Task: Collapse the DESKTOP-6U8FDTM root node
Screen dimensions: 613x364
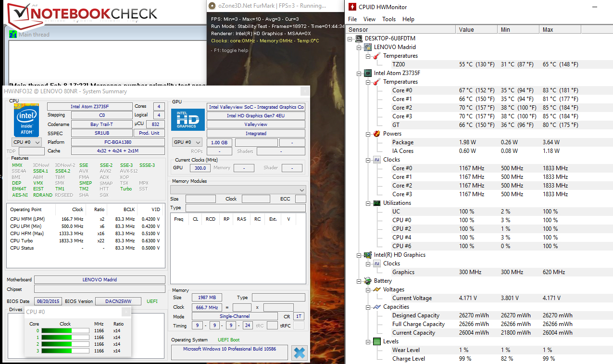Action: click(x=350, y=38)
